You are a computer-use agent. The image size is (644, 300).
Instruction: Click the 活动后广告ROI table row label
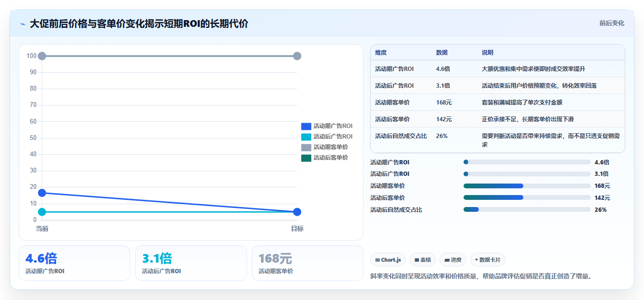(394, 86)
